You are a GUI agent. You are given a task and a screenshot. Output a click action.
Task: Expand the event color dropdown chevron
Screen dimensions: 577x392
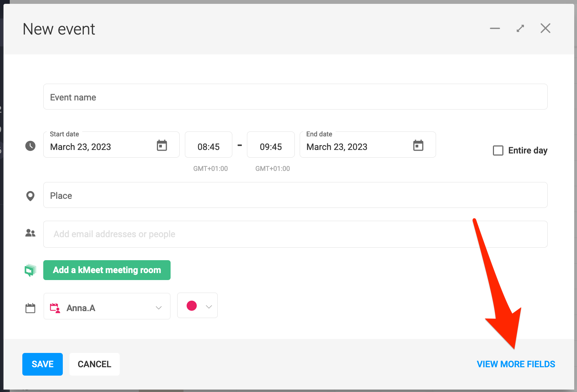[x=209, y=307]
